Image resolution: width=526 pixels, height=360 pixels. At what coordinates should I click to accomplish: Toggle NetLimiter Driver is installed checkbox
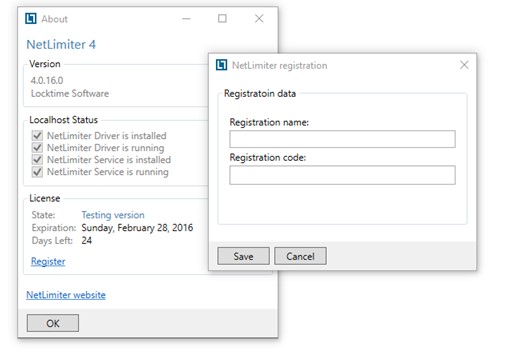click(x=37, y=136)
